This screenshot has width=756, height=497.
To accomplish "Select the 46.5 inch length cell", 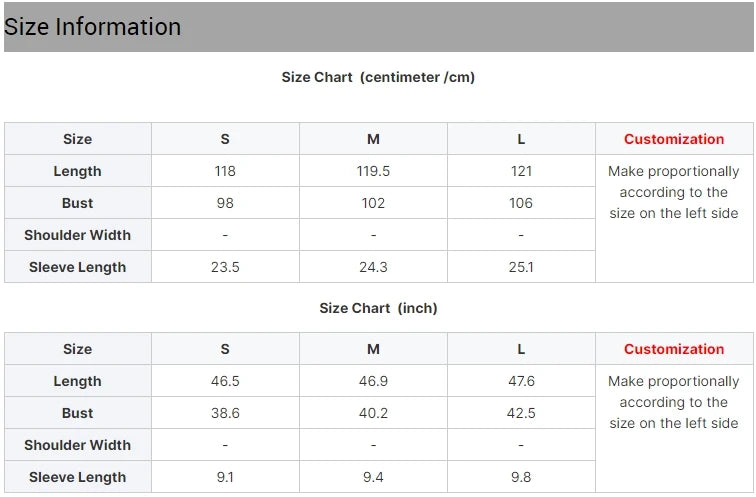I will 225,381.
